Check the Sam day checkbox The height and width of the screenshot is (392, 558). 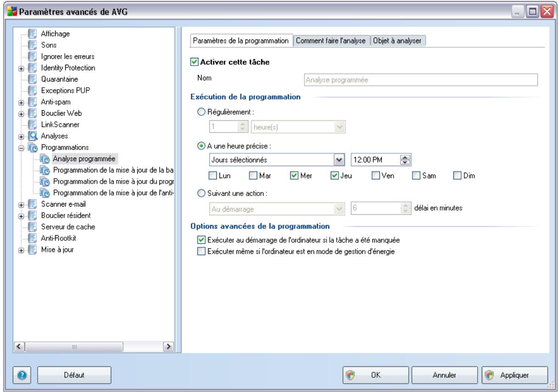tap(416, 176)
